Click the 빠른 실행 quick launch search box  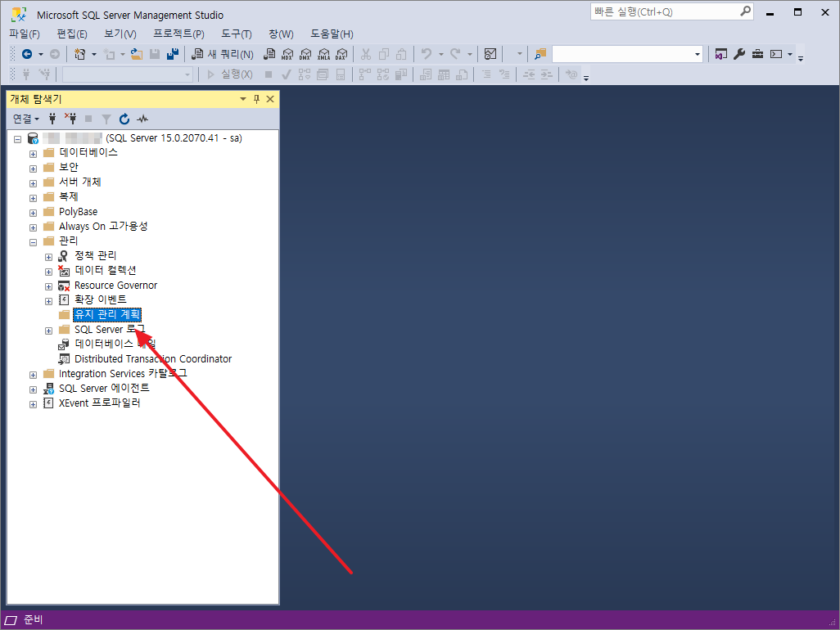[672, 11]
